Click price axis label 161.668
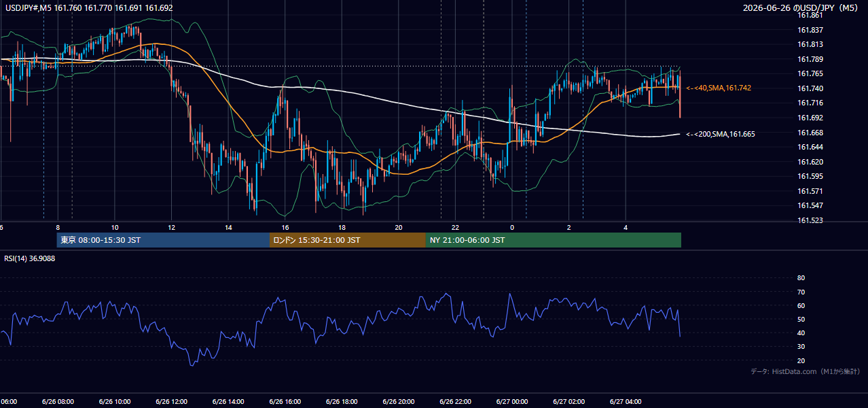Screen dimensions: 868x408 pos(811,133)
